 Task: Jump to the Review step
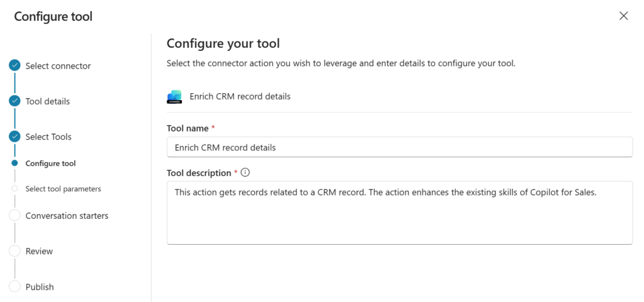(39, 251)
